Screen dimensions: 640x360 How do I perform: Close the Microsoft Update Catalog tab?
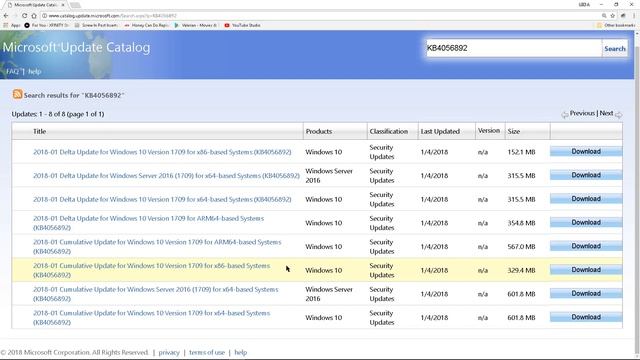click(63, 5)
